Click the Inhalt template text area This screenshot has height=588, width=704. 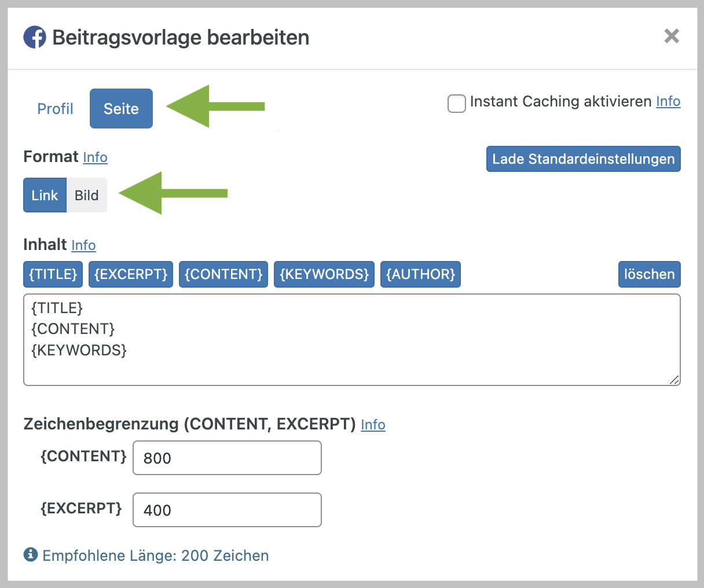(352, 340)
